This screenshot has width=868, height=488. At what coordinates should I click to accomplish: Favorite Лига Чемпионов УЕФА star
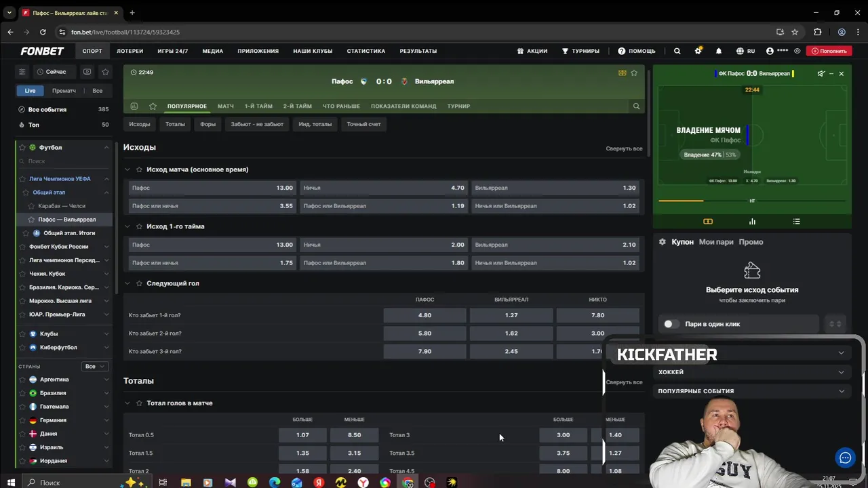pos(22,179)
